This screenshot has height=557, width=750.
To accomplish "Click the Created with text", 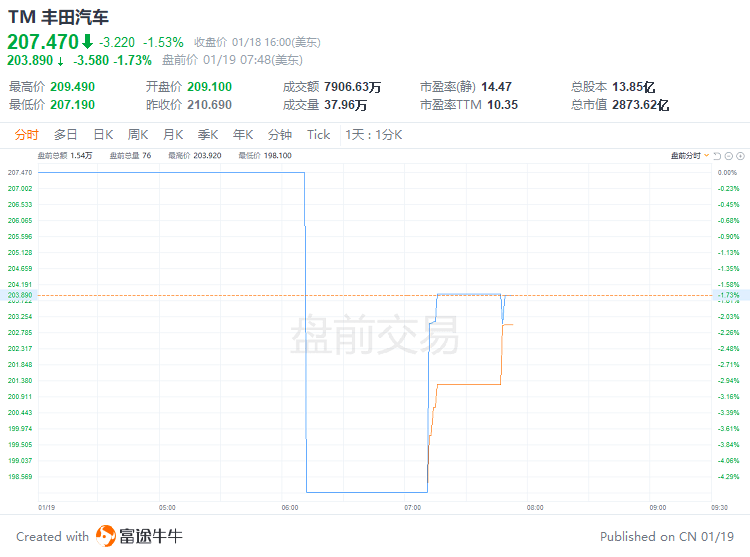I will (53, 536).
